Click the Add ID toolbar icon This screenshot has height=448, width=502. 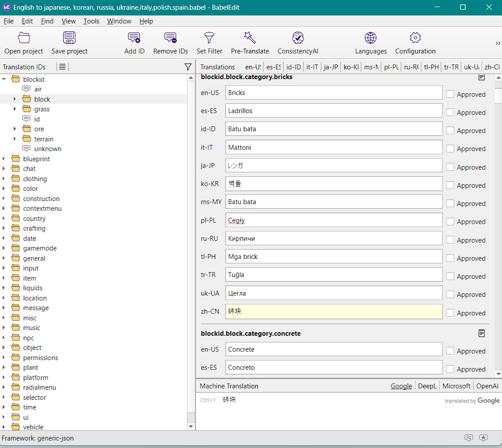(x=134, y=38)
